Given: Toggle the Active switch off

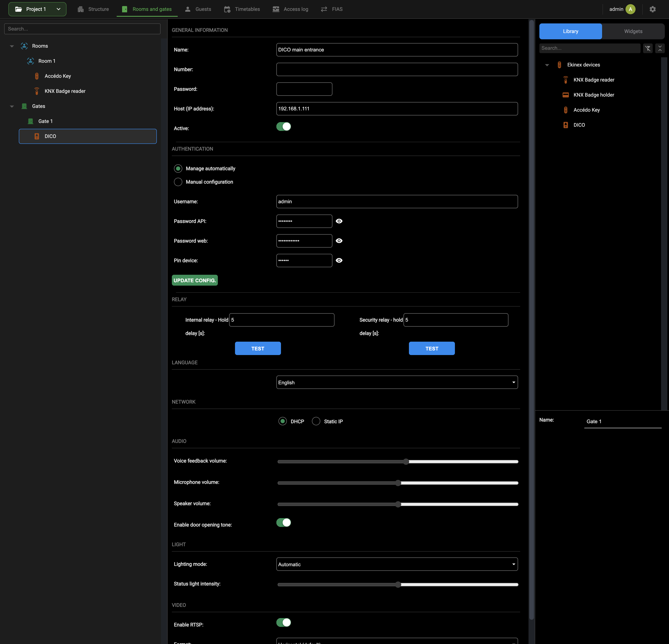Looking at the screenshot, I should pos(284,127).
